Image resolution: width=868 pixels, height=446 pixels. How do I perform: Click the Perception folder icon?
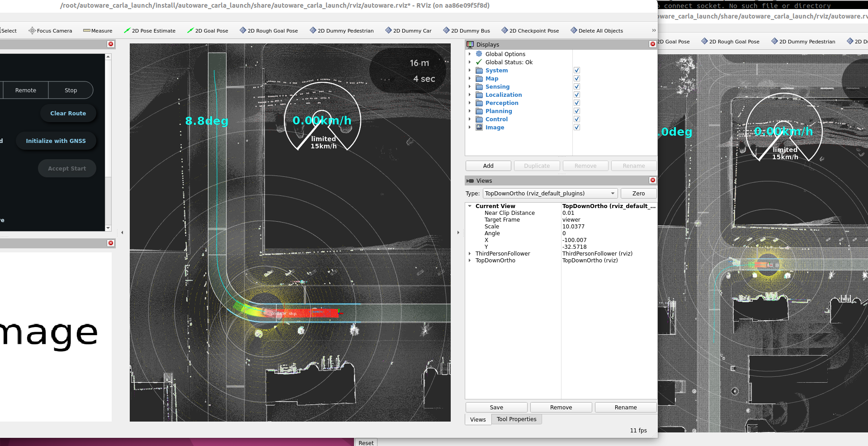[x=479, y=103]
